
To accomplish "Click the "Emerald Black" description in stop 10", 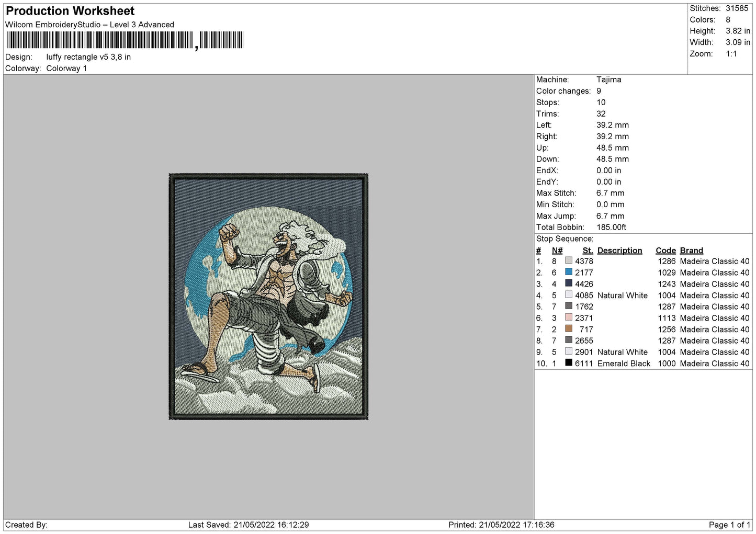I will pyautogui.click(x=624, y=363).
